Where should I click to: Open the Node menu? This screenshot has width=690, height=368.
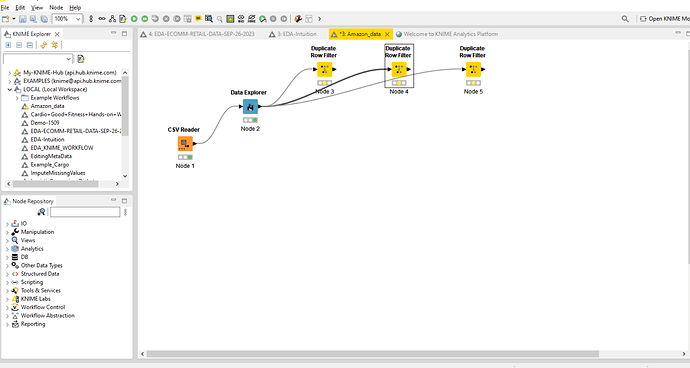coord(56,7)
